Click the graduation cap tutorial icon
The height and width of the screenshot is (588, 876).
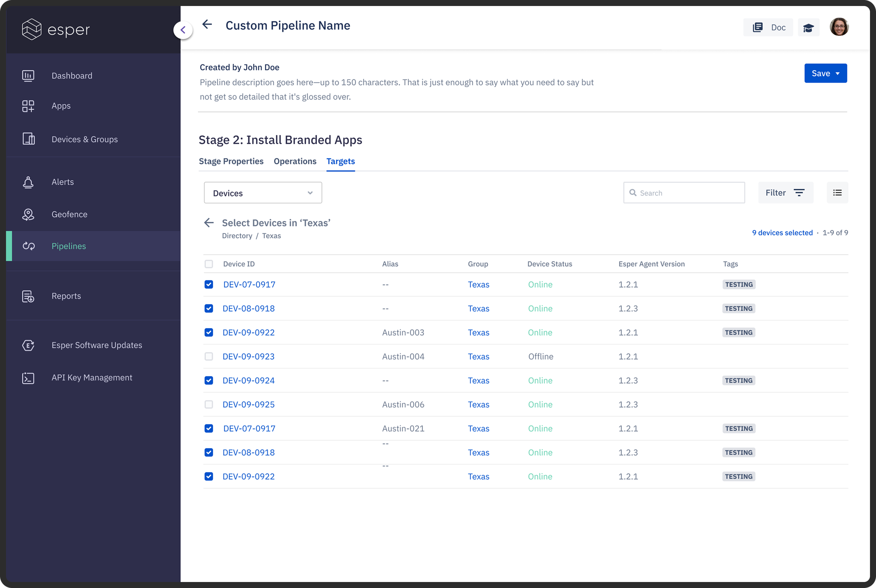808,28
